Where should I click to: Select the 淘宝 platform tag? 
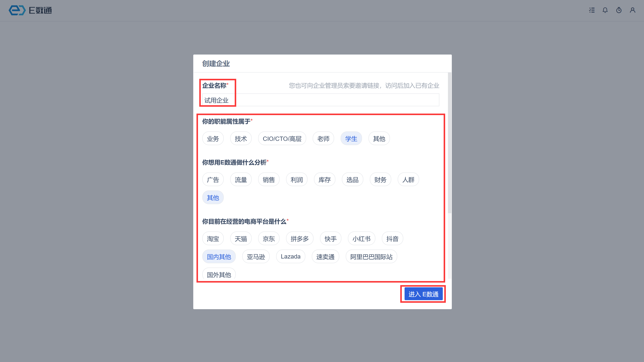[x=213, y=239]
